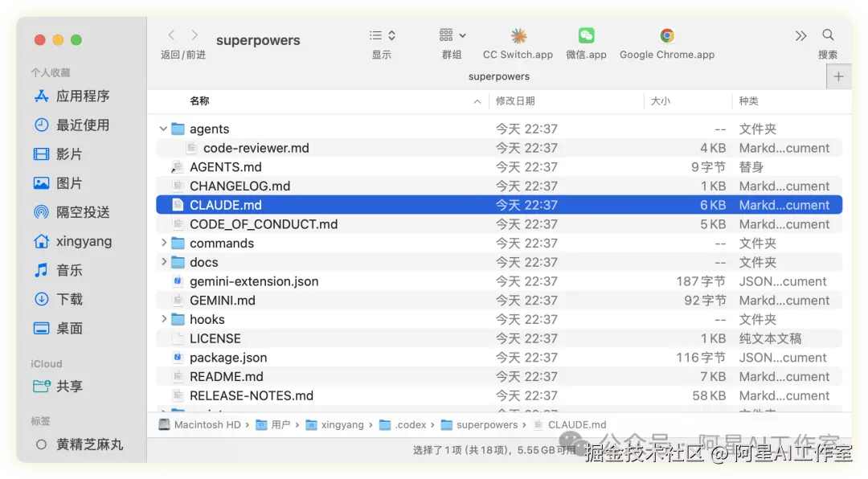Expand the docs folder
Image resolution: width=868 pixels, height=479 pixels.
point(163,262)
